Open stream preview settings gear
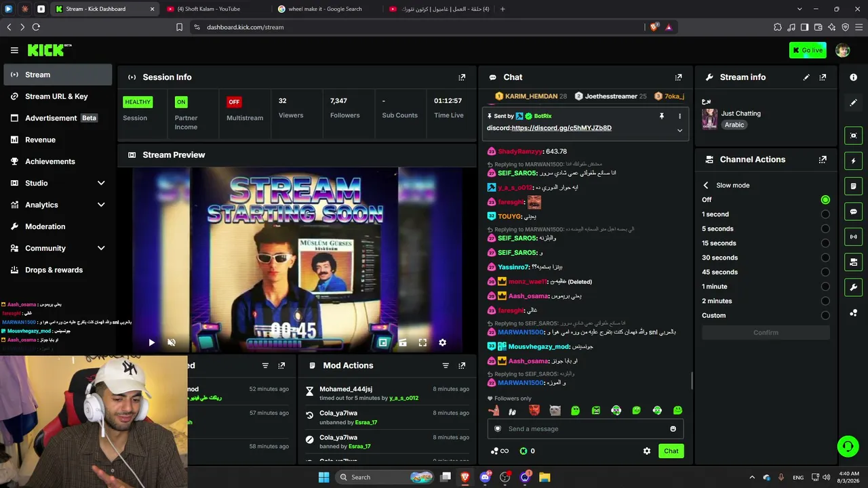The image size is (868, 488). (442, 343)
